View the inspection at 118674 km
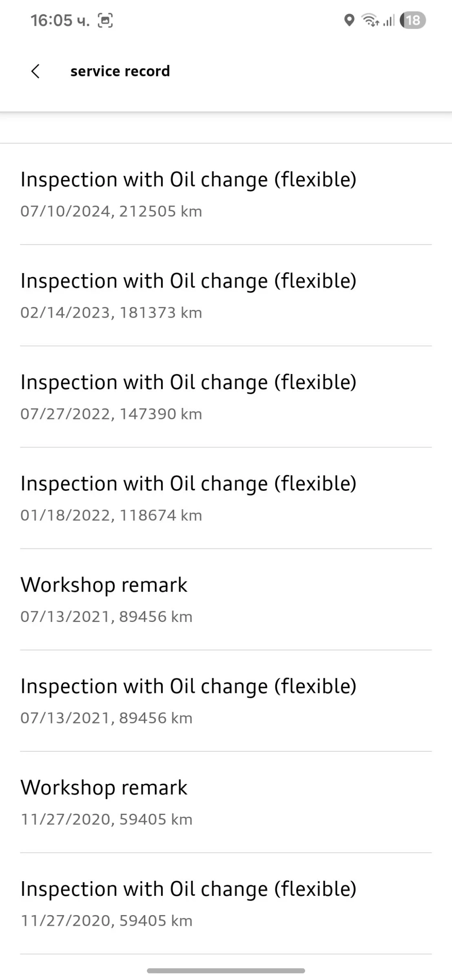The image size is (452, 980). pyautogui.click(x=188, y=497)
